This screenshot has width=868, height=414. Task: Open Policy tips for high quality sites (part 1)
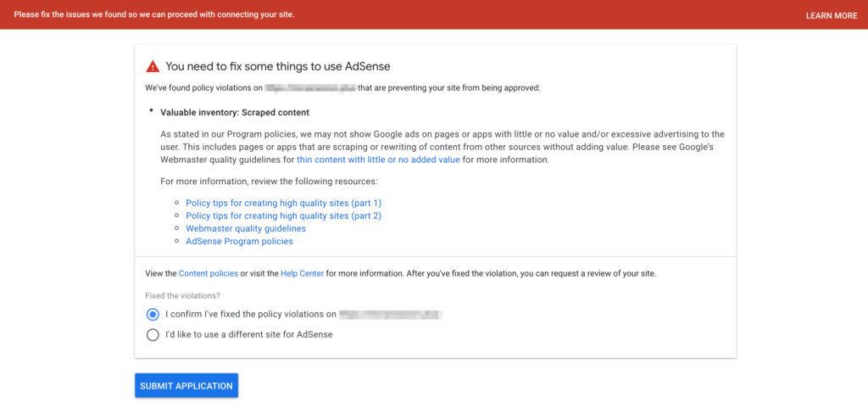[x=283, y=203]
